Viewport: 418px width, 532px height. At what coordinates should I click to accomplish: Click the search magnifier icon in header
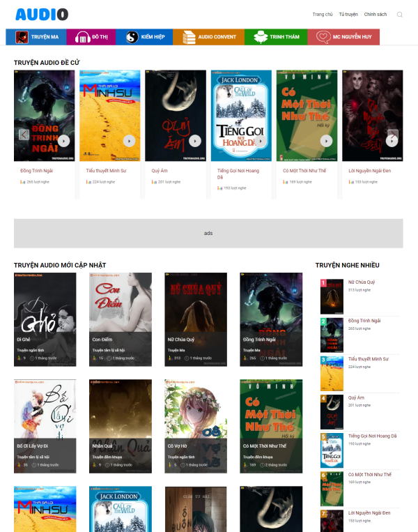[x=399, y=15]
